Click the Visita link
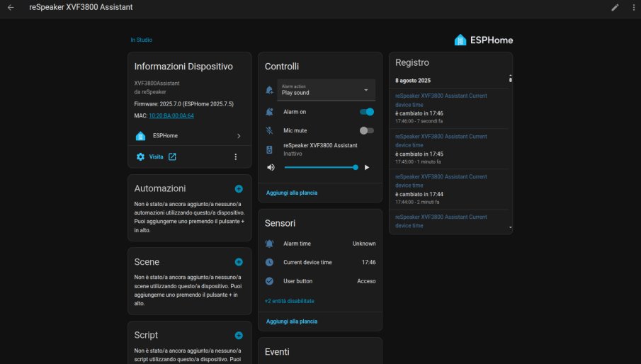Image resolution: width=641 pixels, height=364 pixels. (156, 157)
